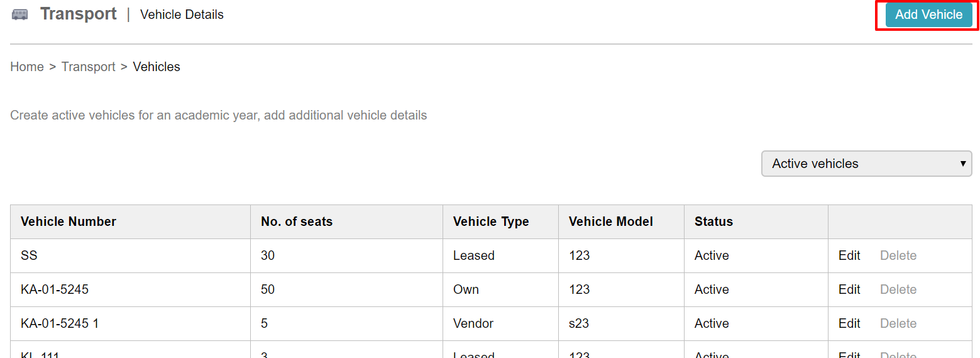Click the Vehicles breadcrumb text
The width and height of the screenshot is (980, 358).
click(x=157, y=67)
